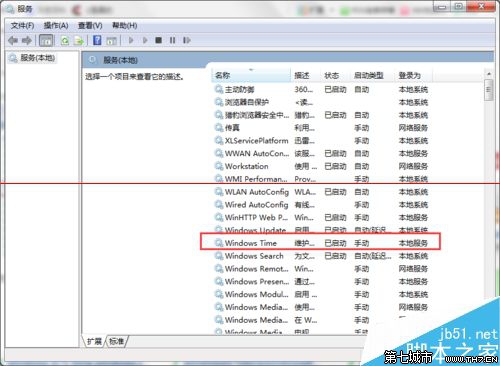Toggle the console tree pane icon
500x366 pixels.
pyautogui.click(x=46, y=40)
